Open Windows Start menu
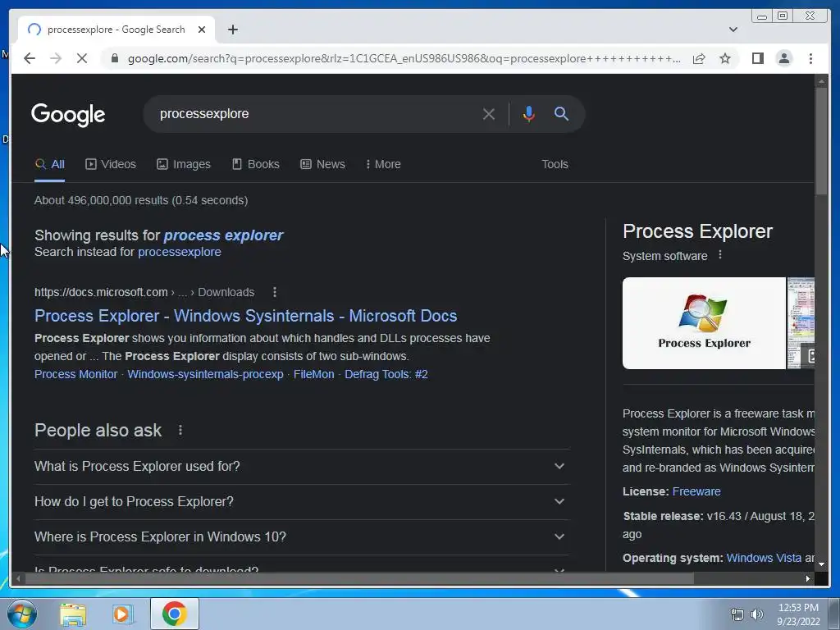The image size is (840, 630). pos(21,614)
